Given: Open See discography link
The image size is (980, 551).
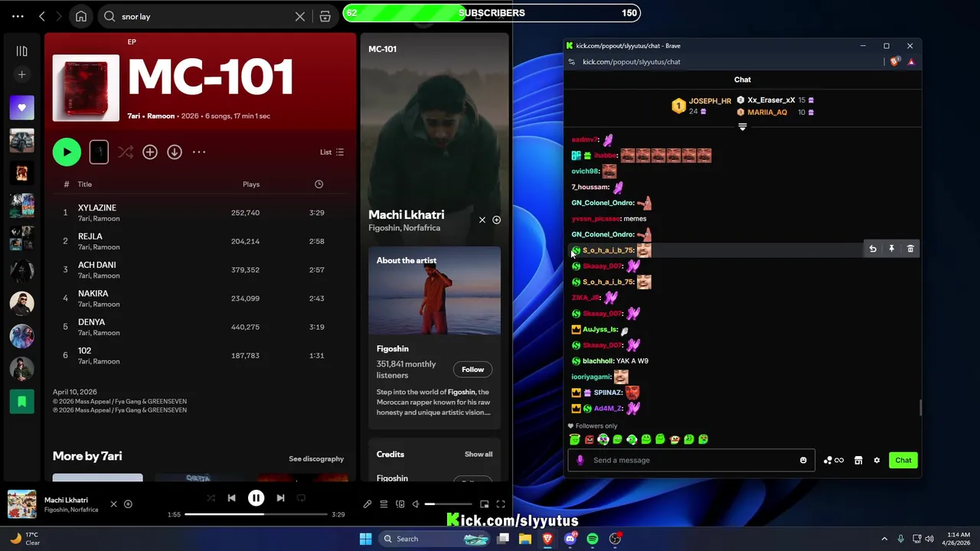Looking at the screenshot, I should [316, 458].
